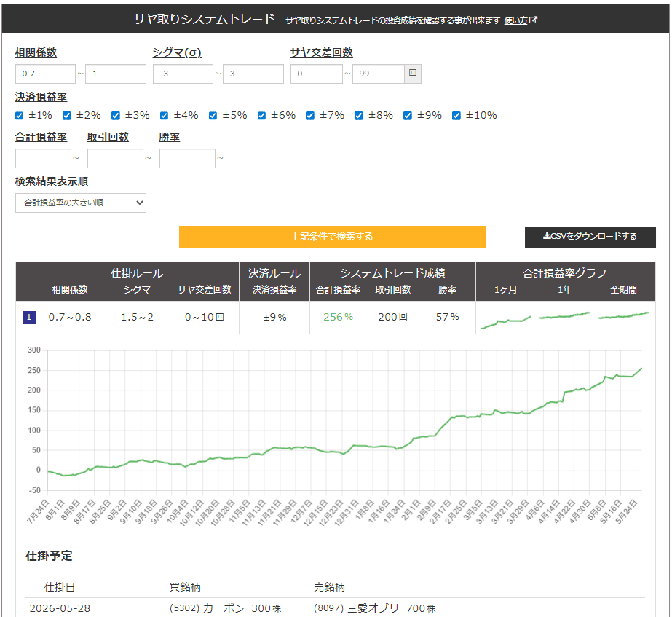Disable the ±6% checkbox
The height and width of the screenshot is (617, 672).
click(262, 116)
